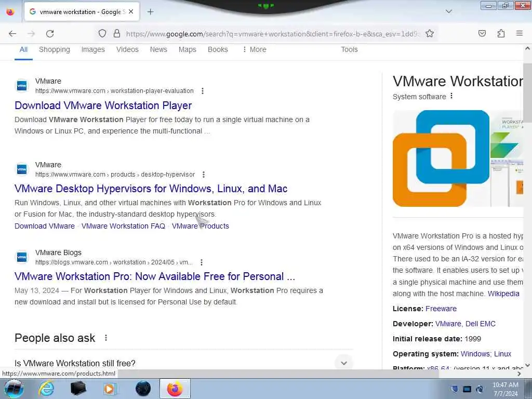Click the list all tabs chevron
Screen dimensions: 532x399
click(449, 11)
